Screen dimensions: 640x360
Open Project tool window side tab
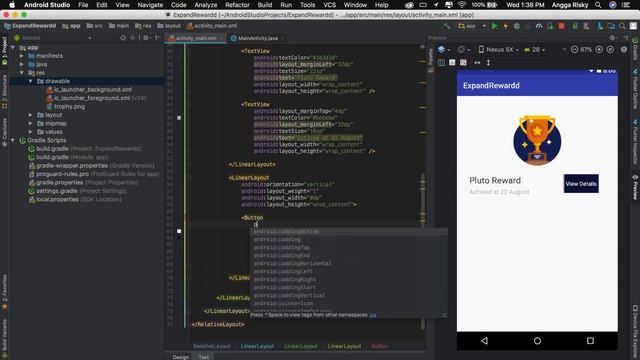pyautogui.click(x=4, y=51)
